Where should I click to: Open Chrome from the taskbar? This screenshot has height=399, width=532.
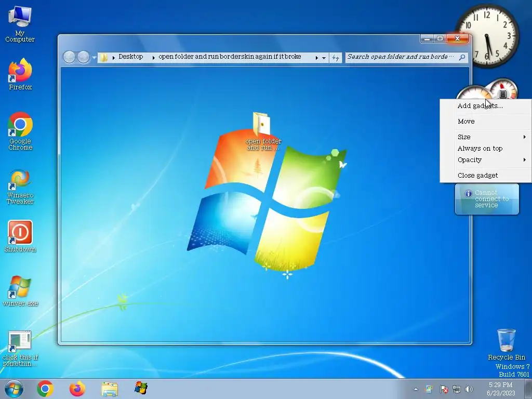45,389
